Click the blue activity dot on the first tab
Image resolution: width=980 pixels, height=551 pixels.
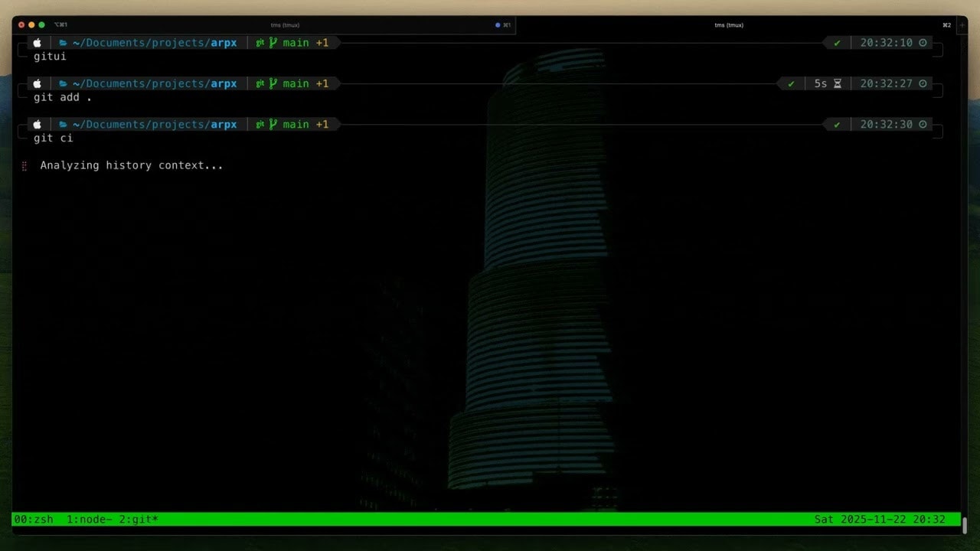pos(498,25)
